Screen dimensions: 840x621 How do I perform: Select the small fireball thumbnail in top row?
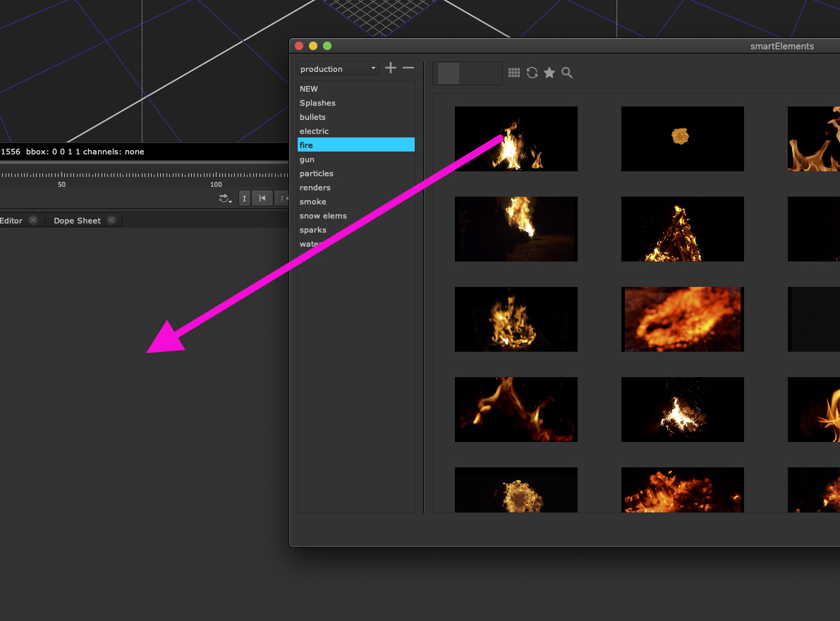(x=682, y=139)
